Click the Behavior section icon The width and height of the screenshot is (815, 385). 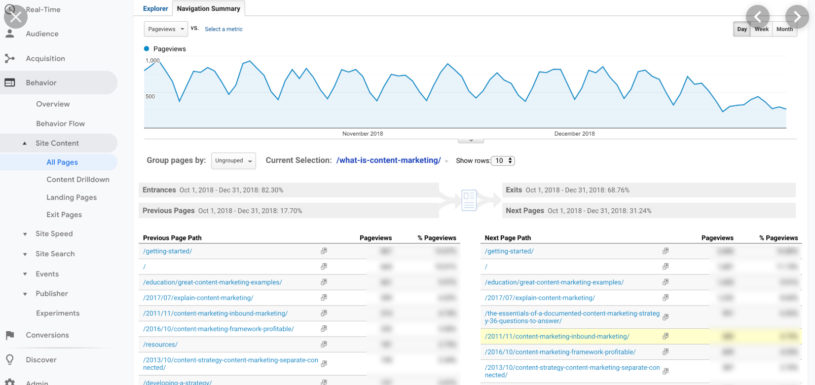9,83
